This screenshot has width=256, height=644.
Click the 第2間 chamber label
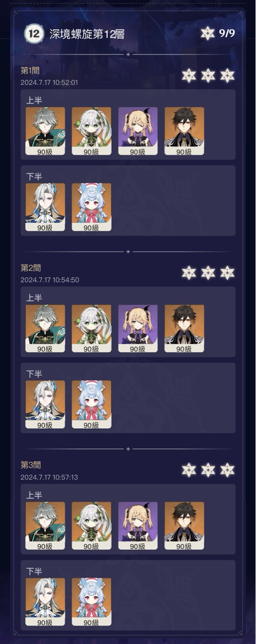pos(31,268)
